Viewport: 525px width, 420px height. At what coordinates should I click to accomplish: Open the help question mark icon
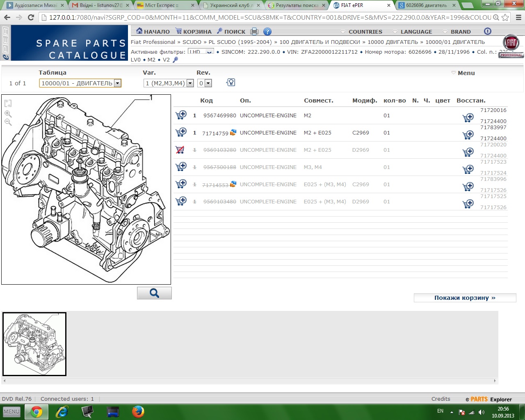267,32
